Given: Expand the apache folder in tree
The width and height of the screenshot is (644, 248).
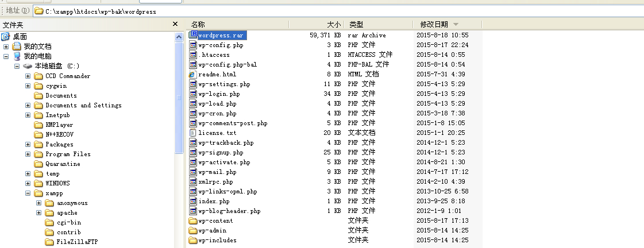Looking at the screenshot, I should tap(39, 212).
